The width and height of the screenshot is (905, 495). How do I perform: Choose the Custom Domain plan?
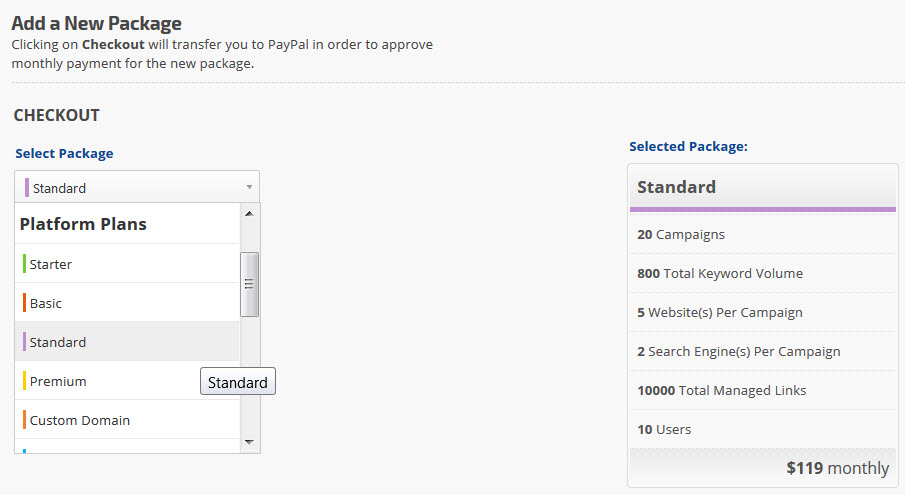pos(80,420)
